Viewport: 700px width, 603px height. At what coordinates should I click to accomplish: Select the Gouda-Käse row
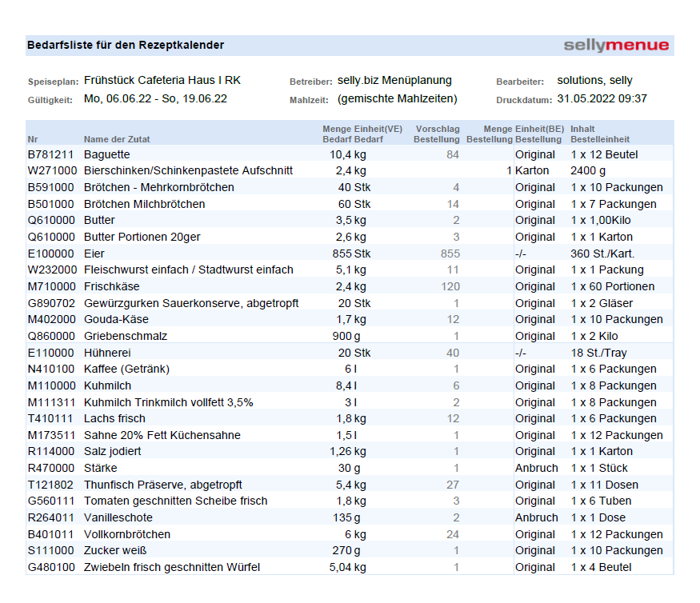click(116, 319)
